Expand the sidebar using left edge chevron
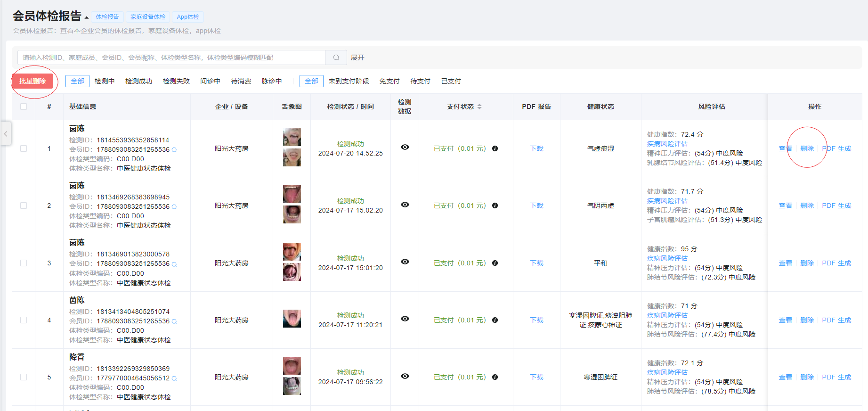Screen dimensions: 868x411 coord(6,134)
